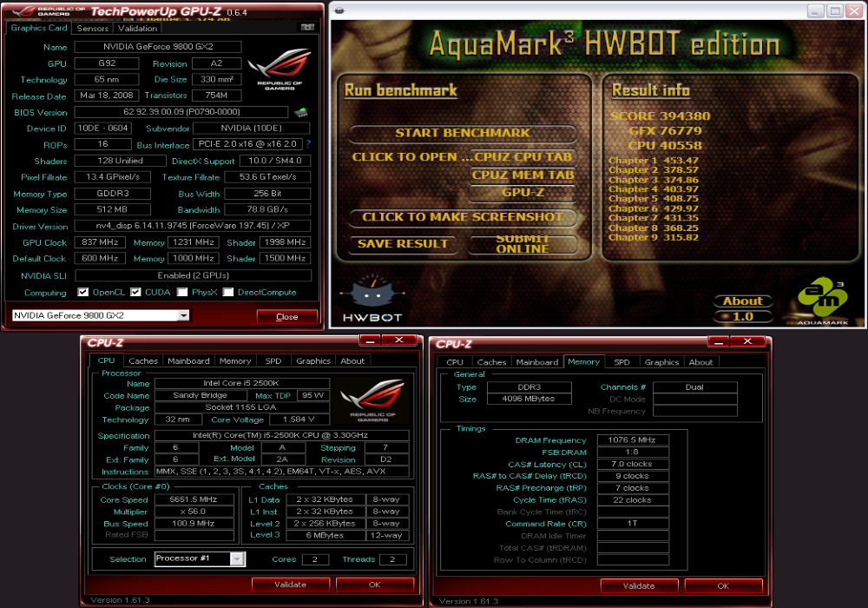Click the SUBMIT ONLINE button
Image resolution: width=868 pixels, height=608 pixels.
[x=523, y=244]
